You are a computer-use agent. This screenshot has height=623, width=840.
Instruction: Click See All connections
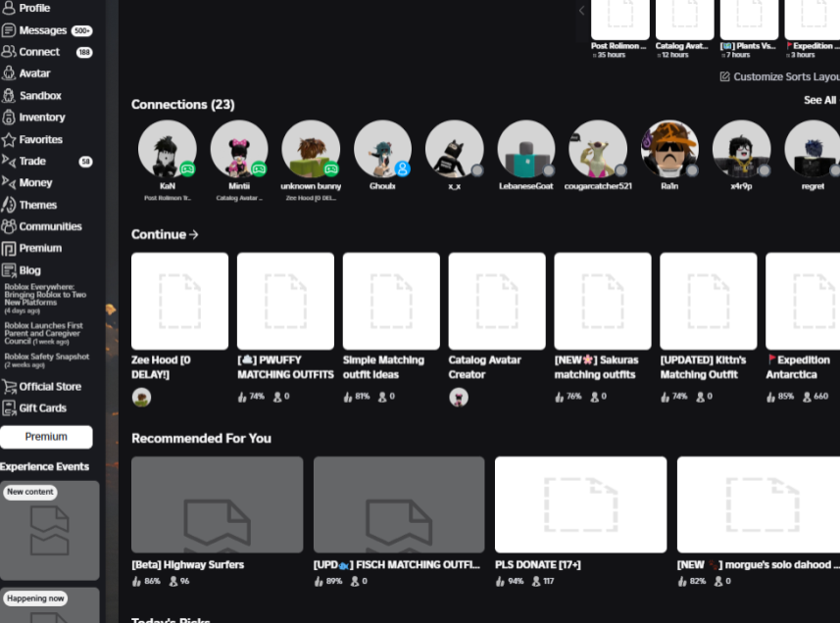coord(819,100)
